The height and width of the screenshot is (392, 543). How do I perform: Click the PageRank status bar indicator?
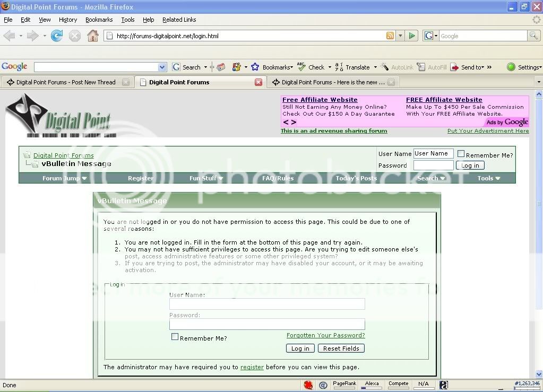click(344, 385)
